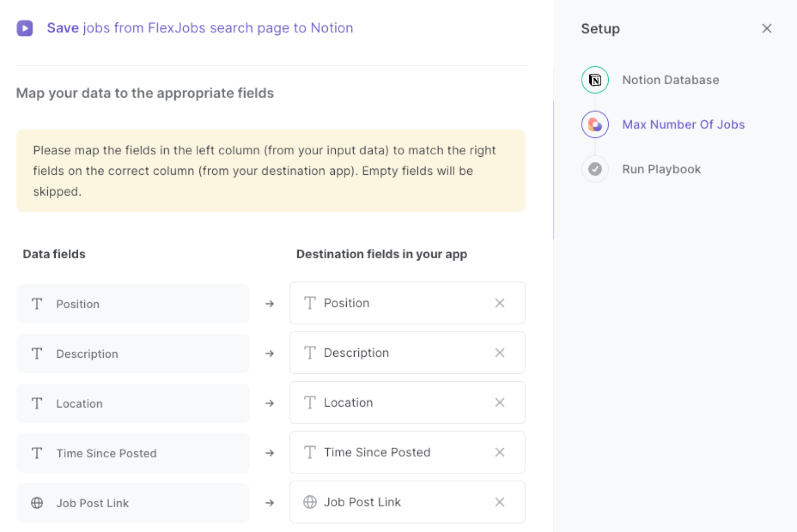Viewport: 797px width, 532px height.
Task: Click the Job Post Link data field
Action: pos(133,503)
